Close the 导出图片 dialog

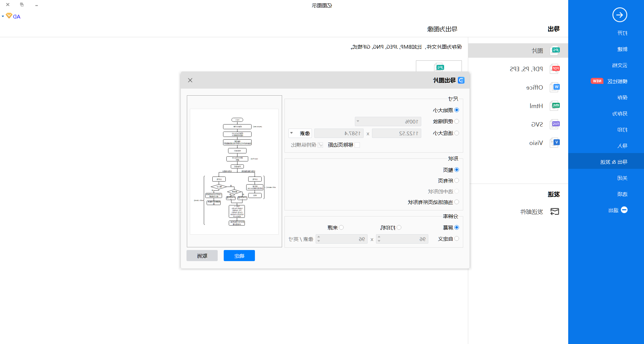[190, 80]
